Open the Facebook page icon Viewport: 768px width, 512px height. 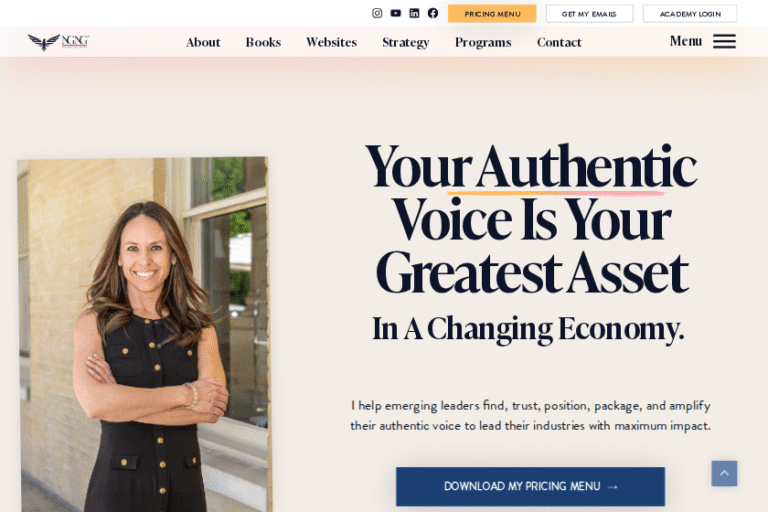[433, 13]
